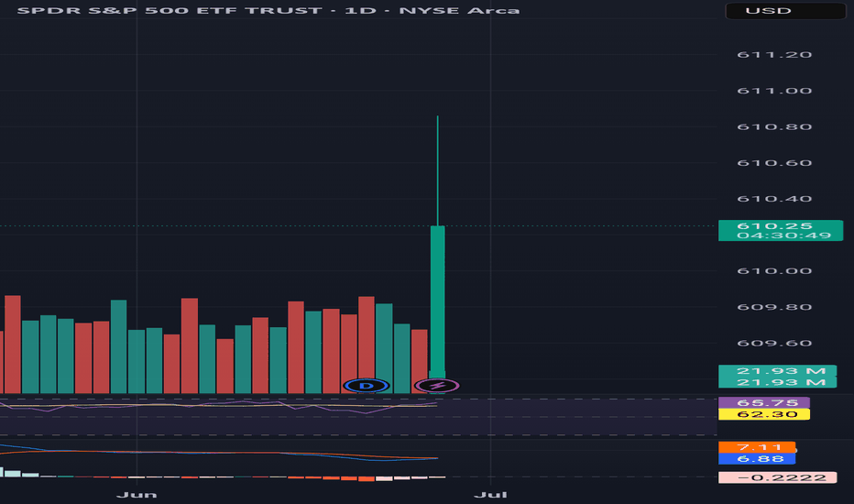Click the chart title SPDR S&P 500 ETF TRUST
The image size is (854, 504).
(x=170, y=10)
